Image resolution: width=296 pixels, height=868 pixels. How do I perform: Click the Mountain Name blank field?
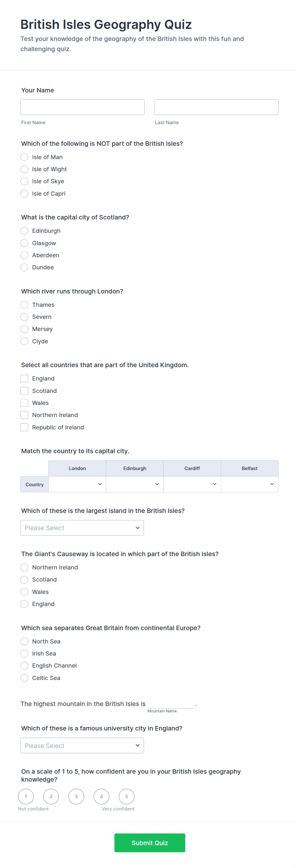pos(171,704)
